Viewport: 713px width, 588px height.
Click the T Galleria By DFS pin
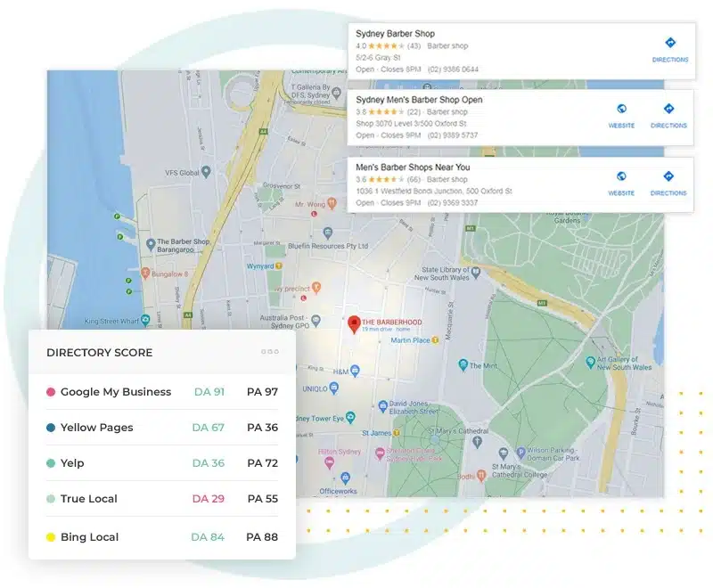(337, 94)
